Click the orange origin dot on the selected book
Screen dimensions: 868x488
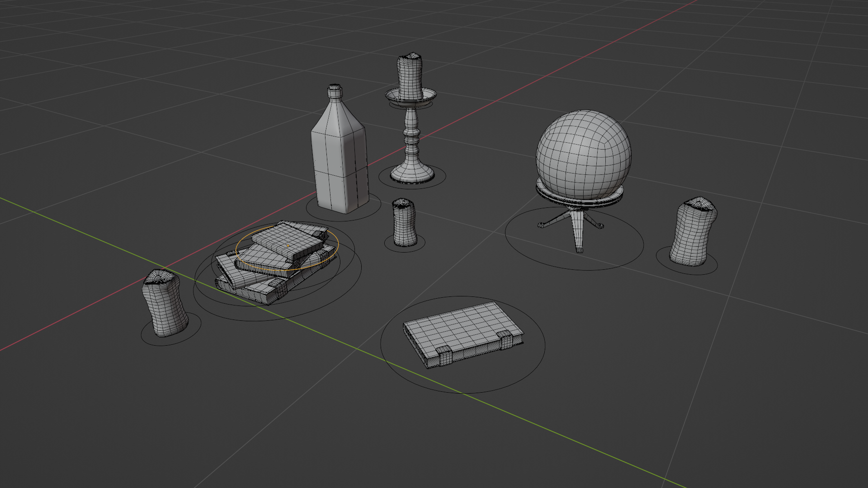(288, 246)
